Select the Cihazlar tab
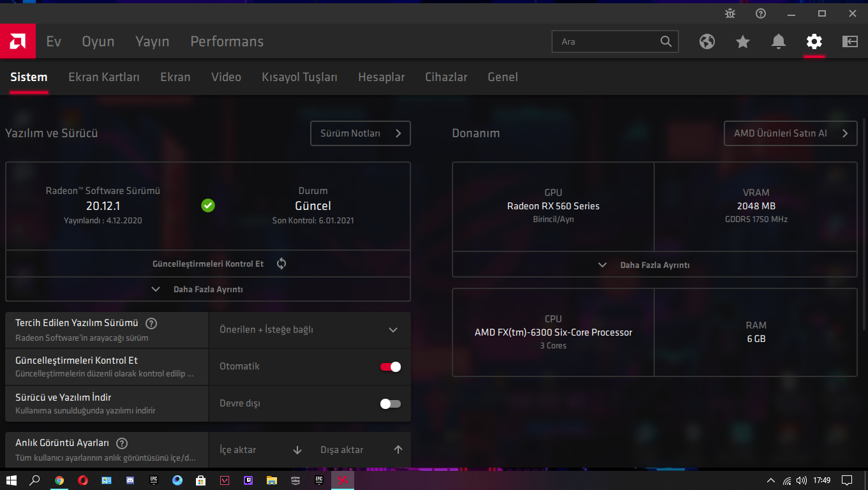868x490 pixels. click(x=446, y=77)
